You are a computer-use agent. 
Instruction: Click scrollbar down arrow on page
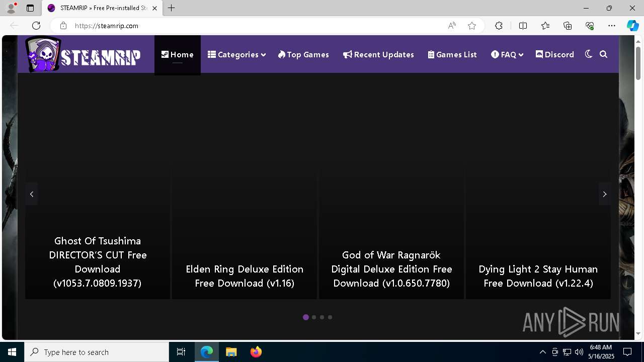(x=638, y=333)
